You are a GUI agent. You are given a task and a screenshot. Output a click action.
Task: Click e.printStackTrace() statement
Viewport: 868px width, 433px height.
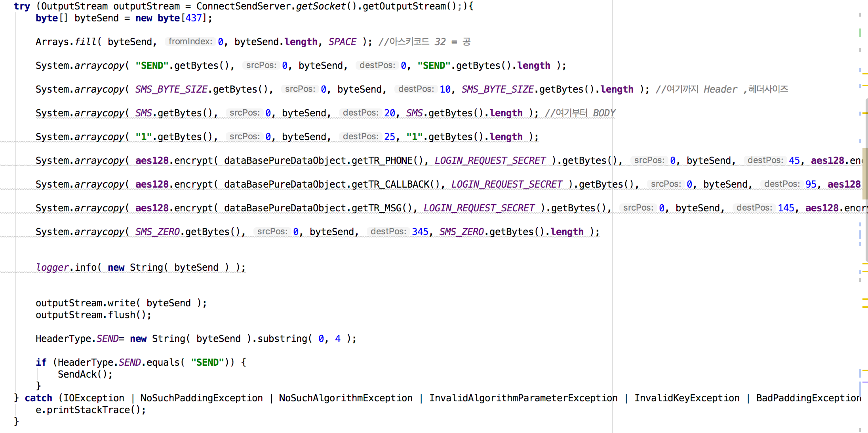(90, 410)
